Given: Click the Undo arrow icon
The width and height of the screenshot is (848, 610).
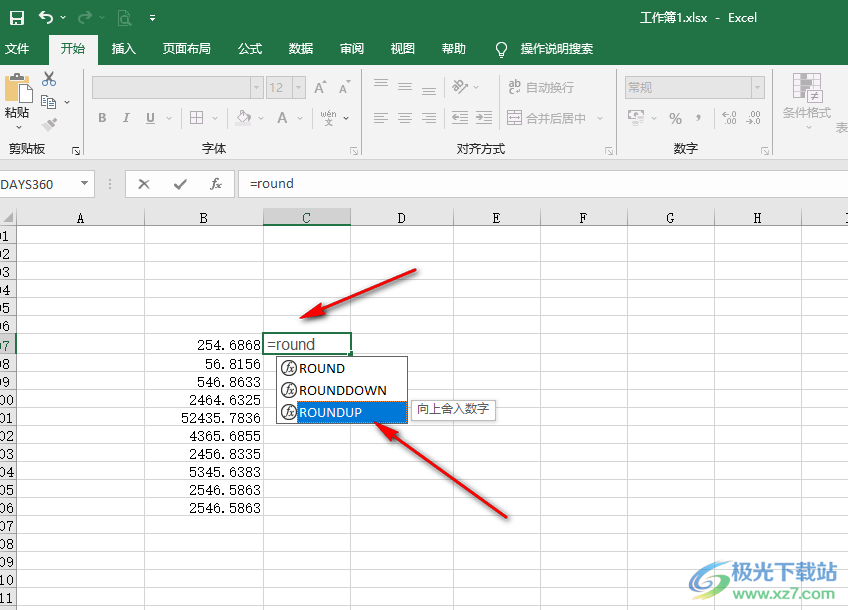Looking at the screenshot, I should (x=46, y=18).
